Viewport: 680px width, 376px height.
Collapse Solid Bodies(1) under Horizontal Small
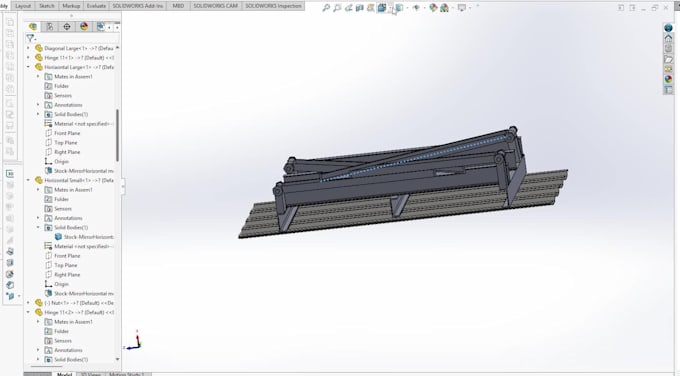coord(38,227)
